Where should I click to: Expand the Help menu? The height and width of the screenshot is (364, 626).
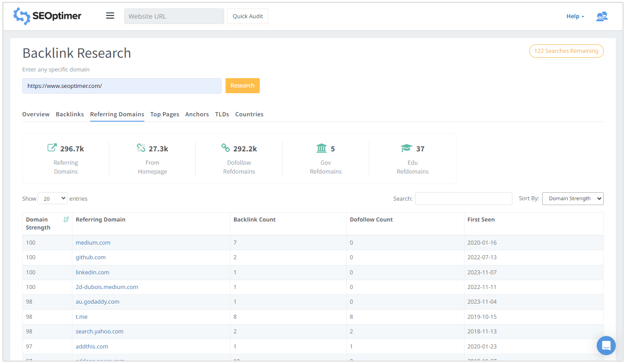point(575,16)
